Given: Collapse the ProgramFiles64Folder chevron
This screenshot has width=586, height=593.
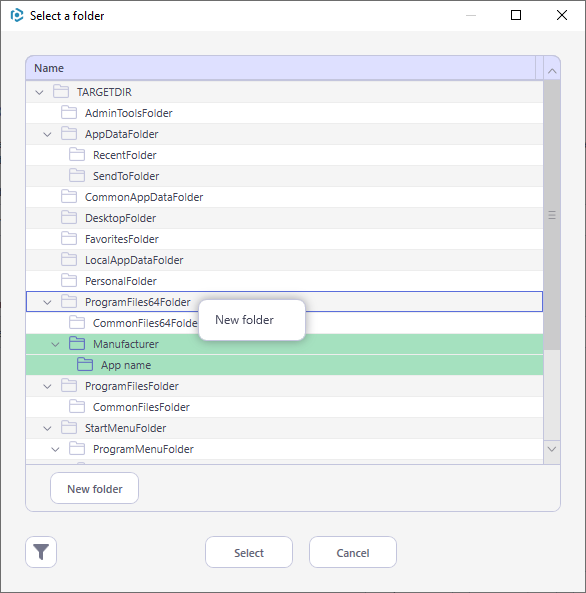Looking at the screenshot, I should tap(47, 302).
